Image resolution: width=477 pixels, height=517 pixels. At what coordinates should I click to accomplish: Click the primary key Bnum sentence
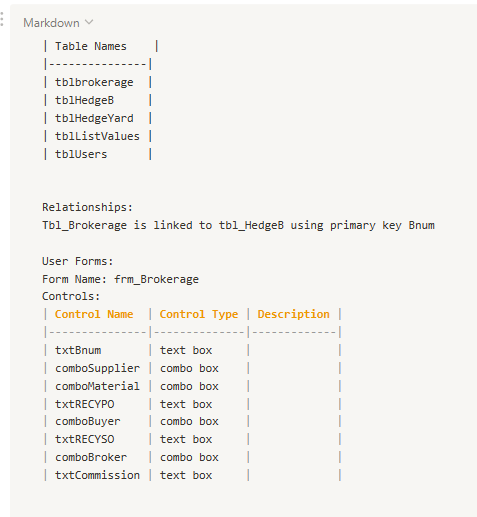coord(238,225)
